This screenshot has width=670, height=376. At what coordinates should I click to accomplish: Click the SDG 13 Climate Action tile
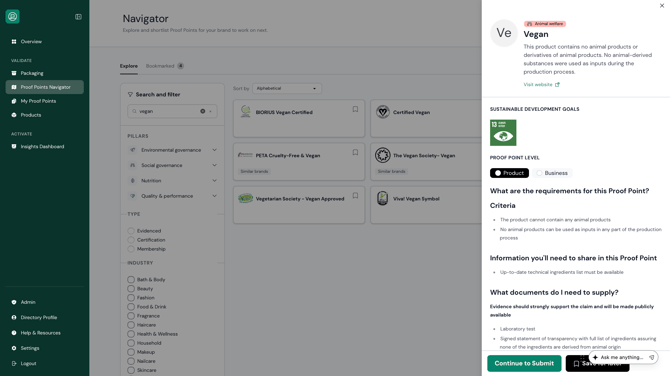[x=503, y=132]
